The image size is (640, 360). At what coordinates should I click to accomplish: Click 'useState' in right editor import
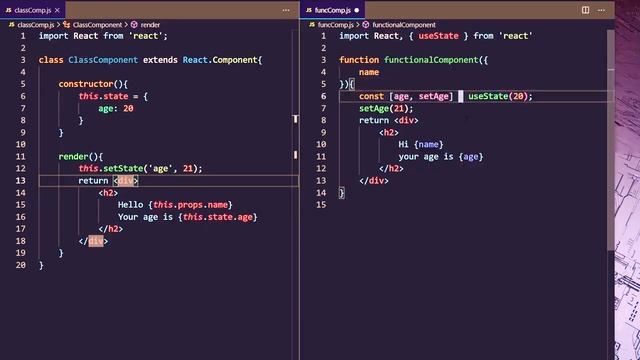click(438, 36)
